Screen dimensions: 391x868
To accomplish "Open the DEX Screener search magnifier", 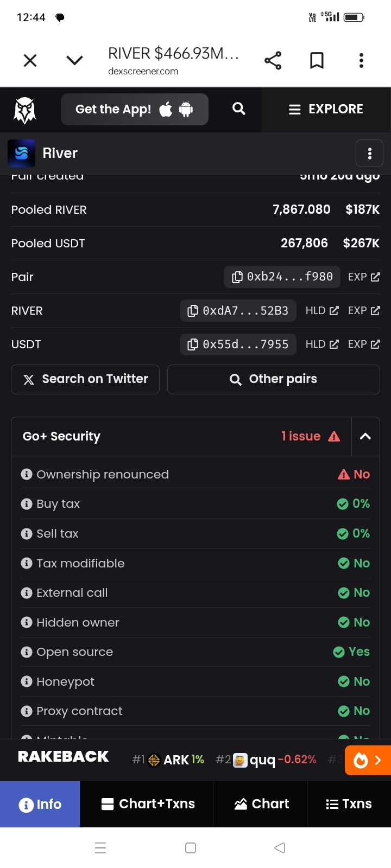I will [239, 108].
